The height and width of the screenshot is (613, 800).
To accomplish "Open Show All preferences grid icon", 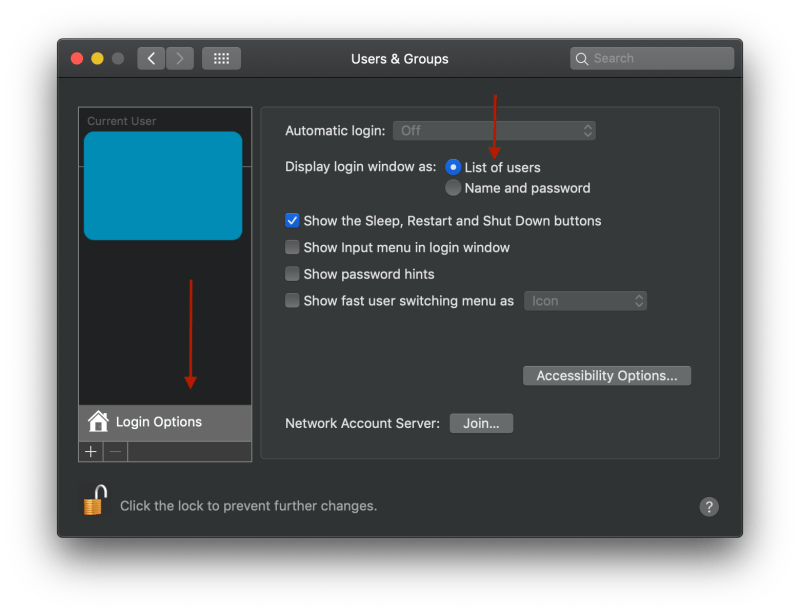I will pyautogui.click(x=221, y=58).
